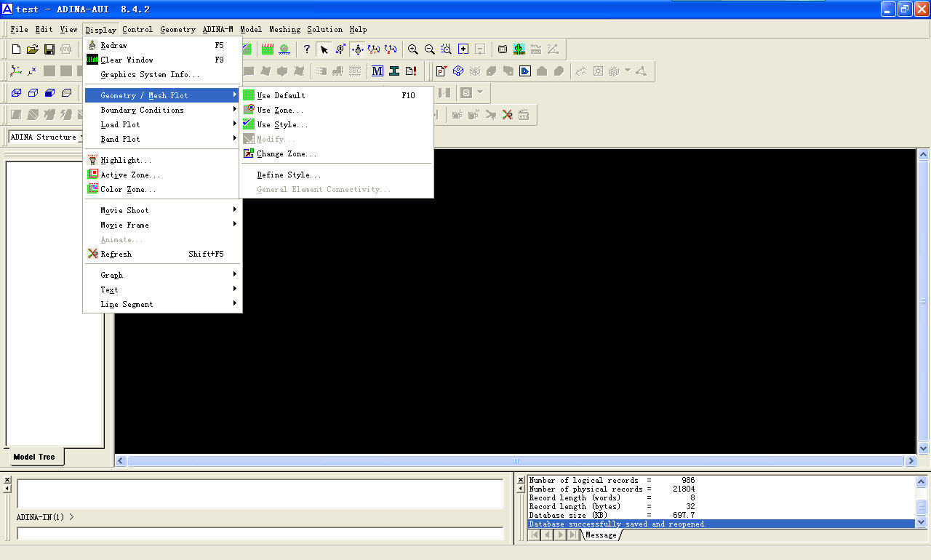Expand the Load Plot submenu

click(x=162, y=124)
